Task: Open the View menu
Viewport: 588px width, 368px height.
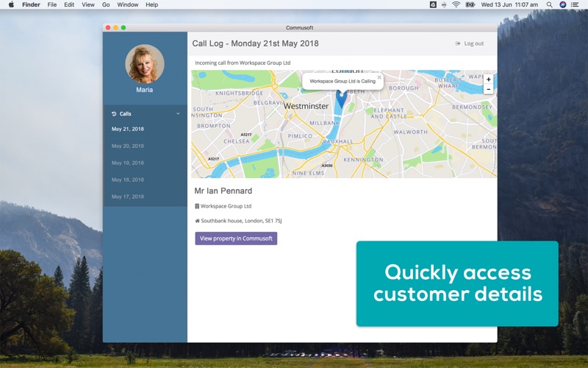Action: [88, 4]
